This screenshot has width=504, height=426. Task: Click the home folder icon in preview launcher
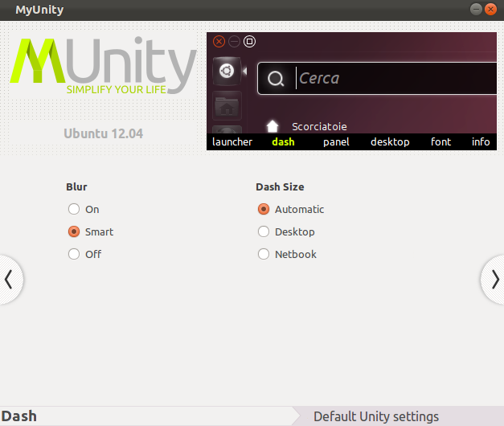pos(227,106)
